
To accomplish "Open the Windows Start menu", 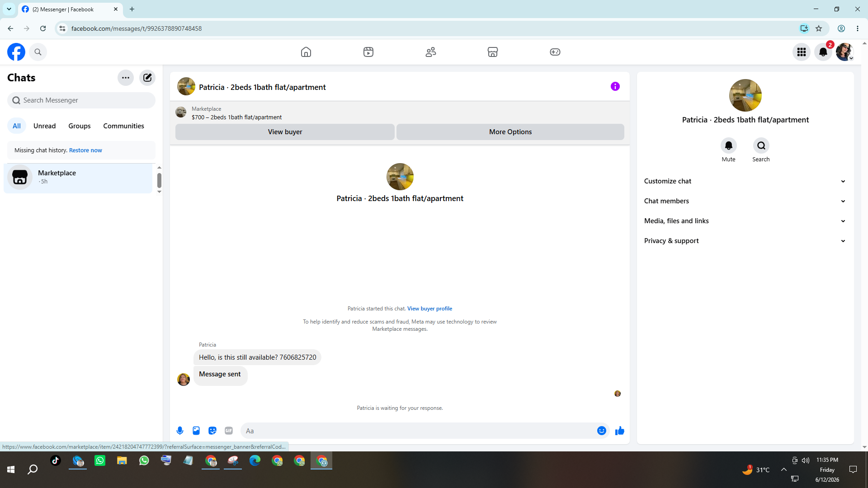I will coord(11,470).
